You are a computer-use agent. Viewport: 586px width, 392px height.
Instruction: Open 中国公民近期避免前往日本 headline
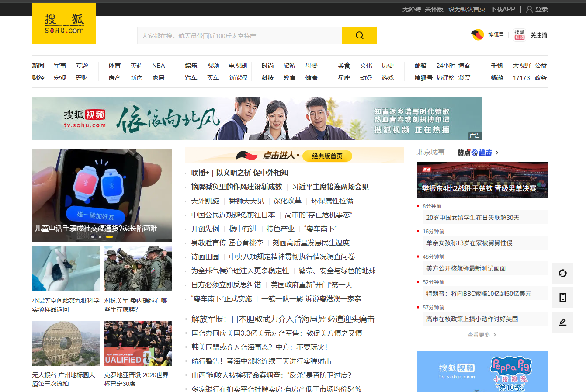point(233,215)
